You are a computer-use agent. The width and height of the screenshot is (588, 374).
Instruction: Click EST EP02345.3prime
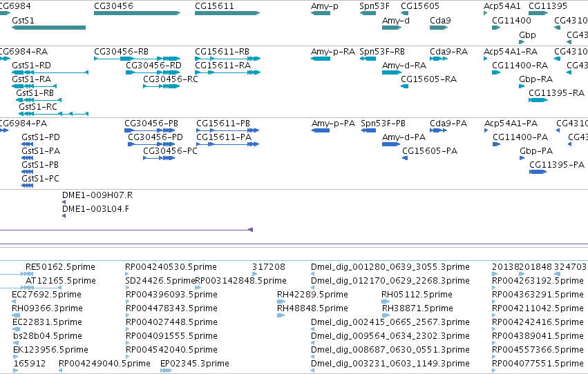tap(195, 364)
